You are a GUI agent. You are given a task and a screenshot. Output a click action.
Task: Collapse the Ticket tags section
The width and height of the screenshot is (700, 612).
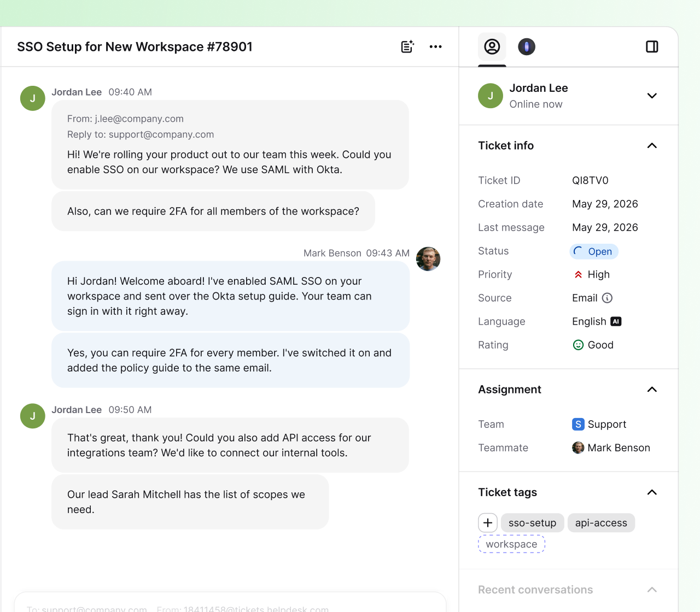[652, 492]
